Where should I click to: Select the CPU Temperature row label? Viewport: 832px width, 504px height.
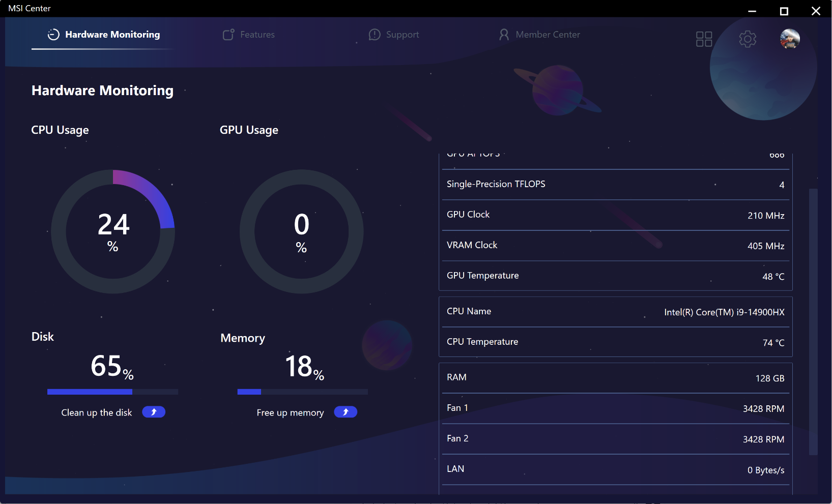(x=482, y=342)
